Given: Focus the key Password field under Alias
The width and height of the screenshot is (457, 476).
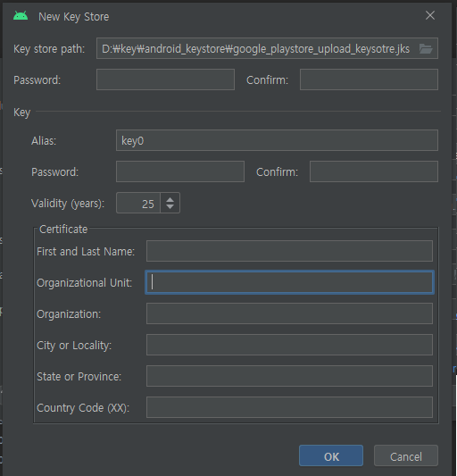Looking at the screenshot, I should 180,171.
